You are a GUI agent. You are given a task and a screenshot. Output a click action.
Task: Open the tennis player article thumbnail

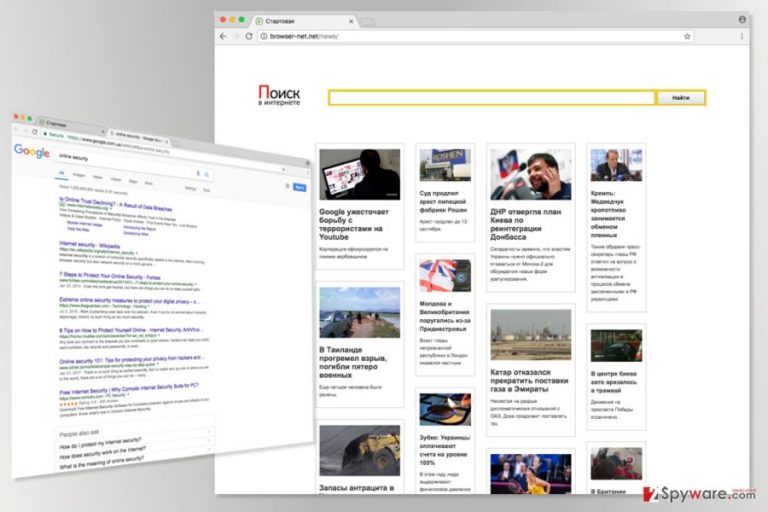click(530, 473)
